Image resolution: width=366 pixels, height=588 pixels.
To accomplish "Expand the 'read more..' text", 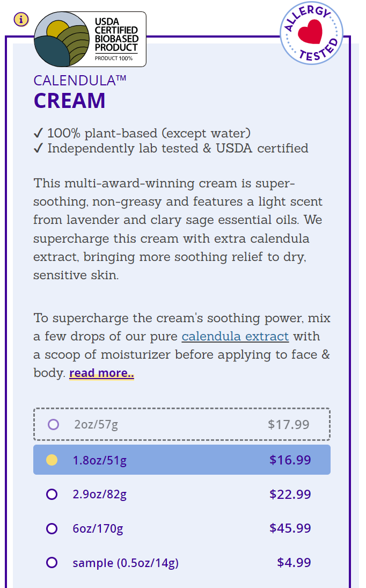I will [101, 373].
